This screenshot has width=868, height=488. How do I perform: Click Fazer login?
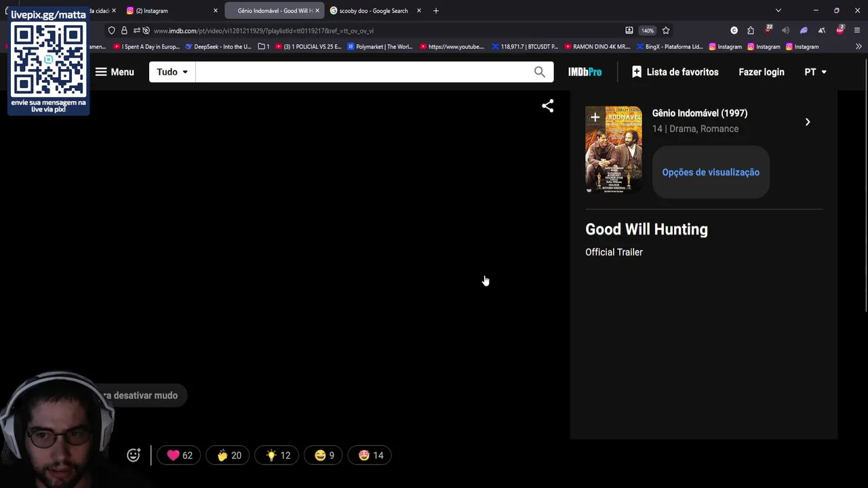[762, 72]
